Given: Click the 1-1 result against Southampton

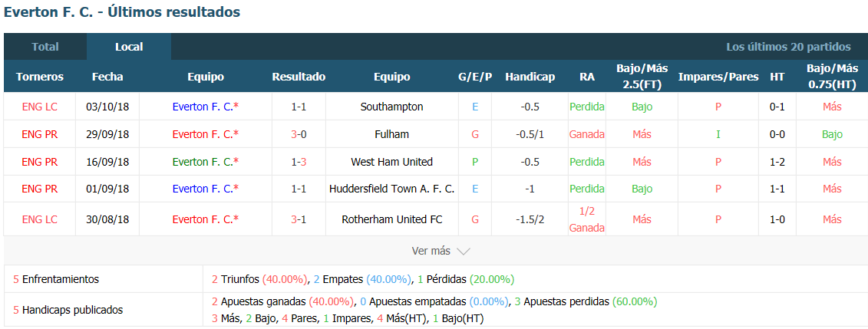Looking at the screenshot, I should [299, 107].
